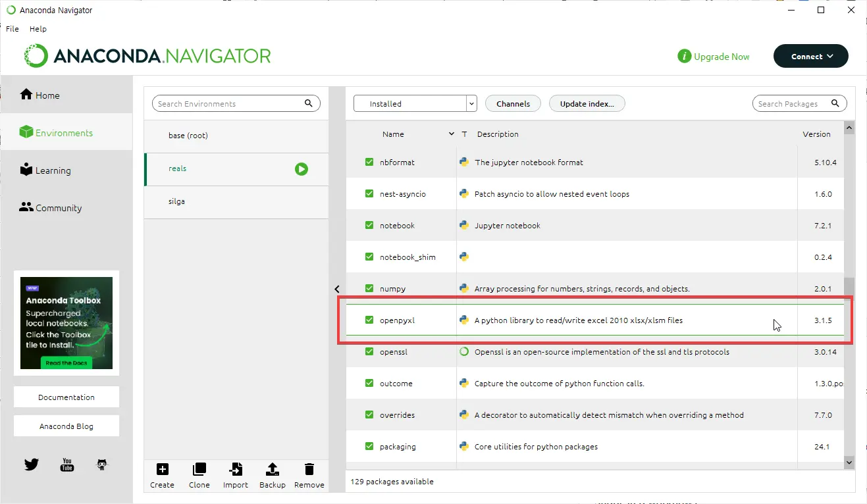Open the Documentation page
The height and width of the screenshot is (504, 867).
tap(66, 397)
